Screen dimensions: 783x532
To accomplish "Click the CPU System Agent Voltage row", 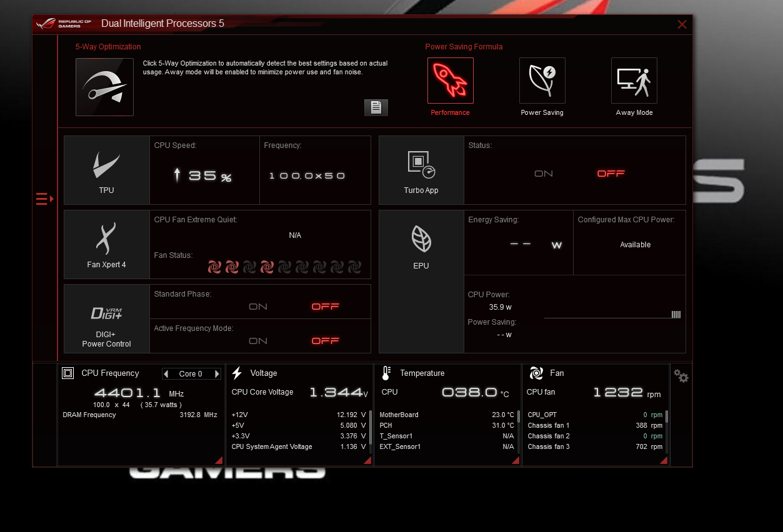I will pyautogui.click(x=299, y=446).
